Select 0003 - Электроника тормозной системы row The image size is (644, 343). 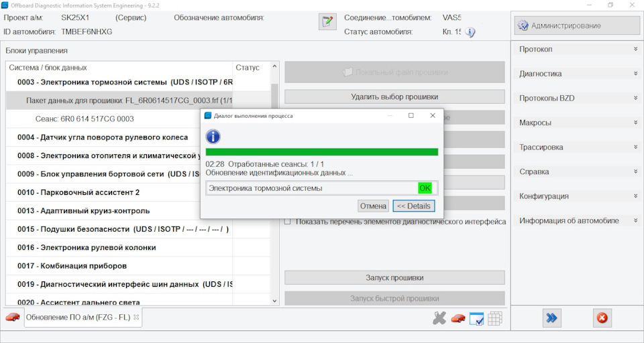tap(138, 82)
